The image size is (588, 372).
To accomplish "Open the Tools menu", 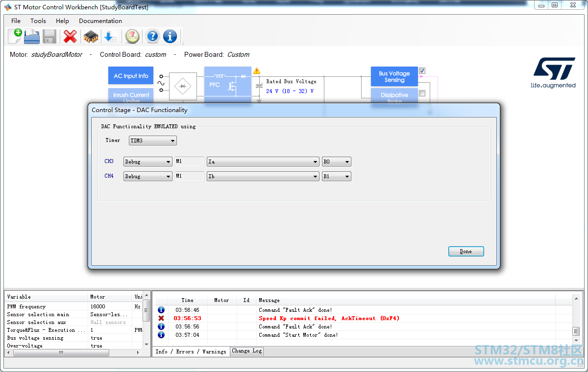I will pos(38,21).
